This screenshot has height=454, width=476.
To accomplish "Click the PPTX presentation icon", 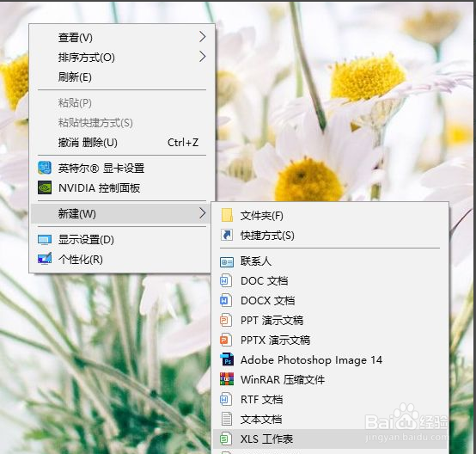I will pos(226,340).
